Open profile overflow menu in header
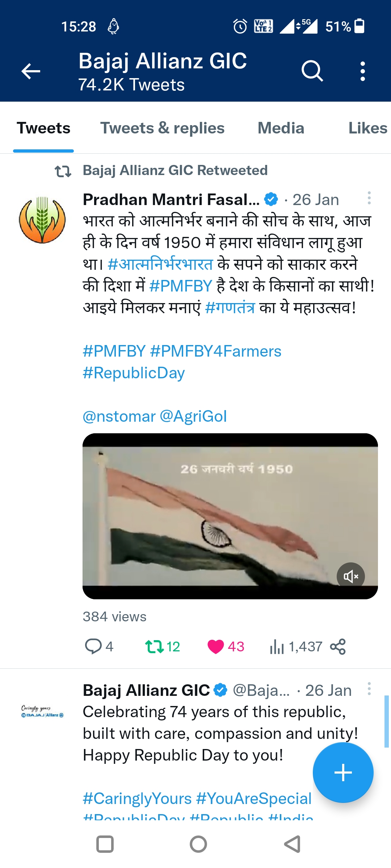Viewport: 391px width, 868px height. pos(362,71)
